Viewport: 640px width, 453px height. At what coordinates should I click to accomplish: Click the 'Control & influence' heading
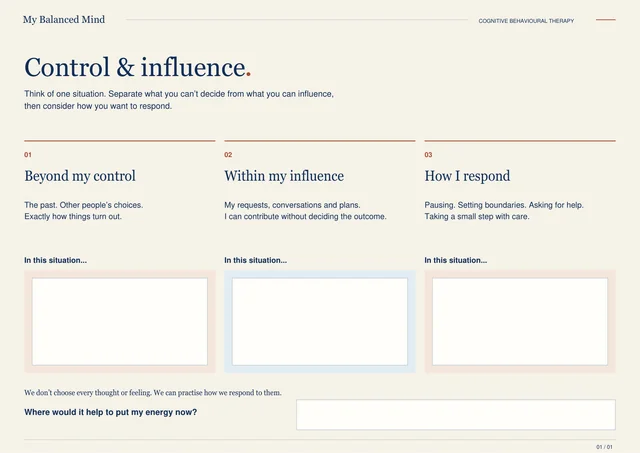(x=138, y=67)
